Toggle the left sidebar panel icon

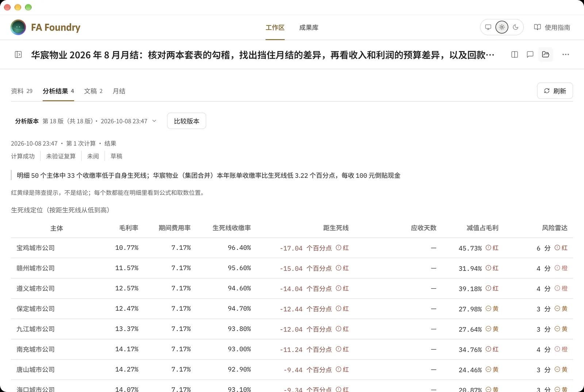click(18, 55)
